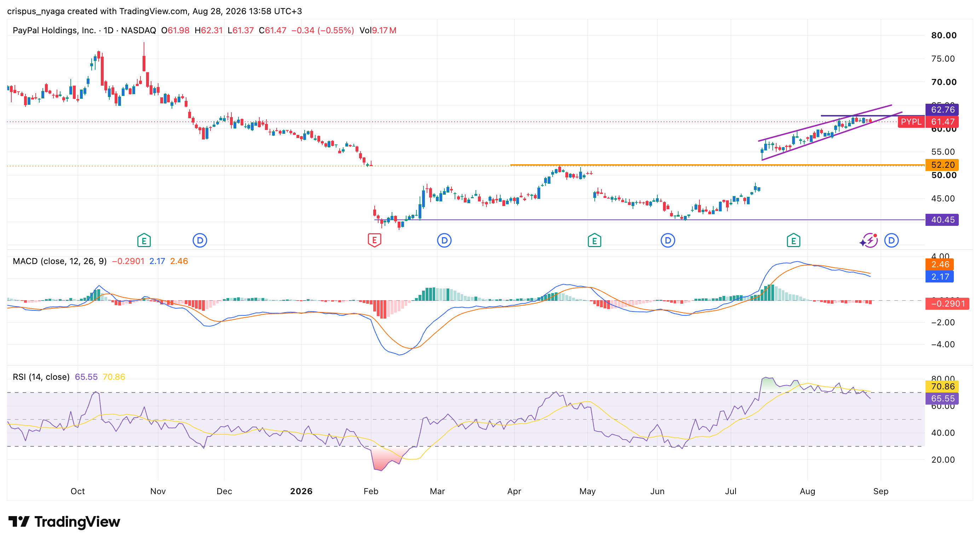Click the MACD (close, 12, 26, 9) indicator label
The height and width of the screenshot is (543, 980).
pos(60,261)
